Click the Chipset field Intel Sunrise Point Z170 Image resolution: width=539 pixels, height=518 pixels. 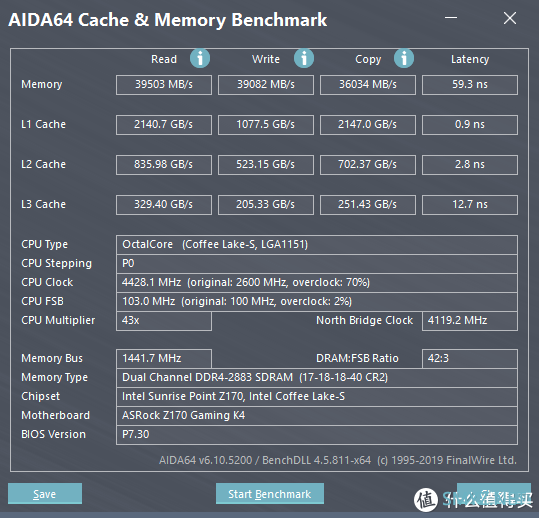point(317,397)
